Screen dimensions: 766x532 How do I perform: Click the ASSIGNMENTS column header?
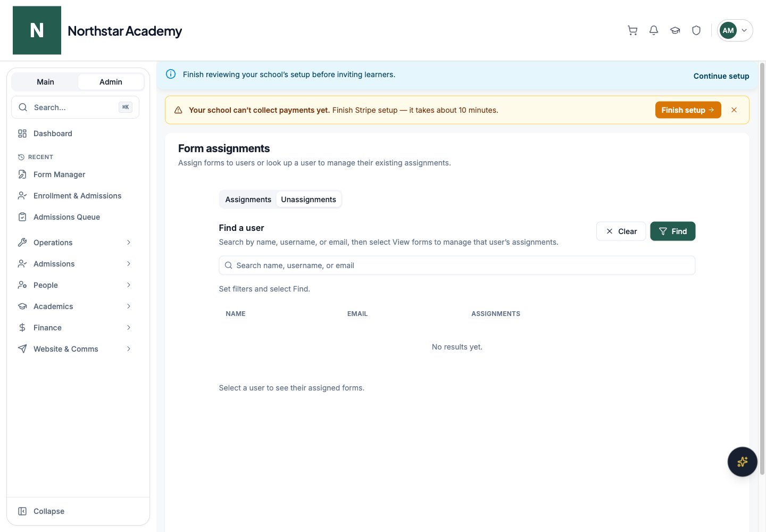[496, 314]
